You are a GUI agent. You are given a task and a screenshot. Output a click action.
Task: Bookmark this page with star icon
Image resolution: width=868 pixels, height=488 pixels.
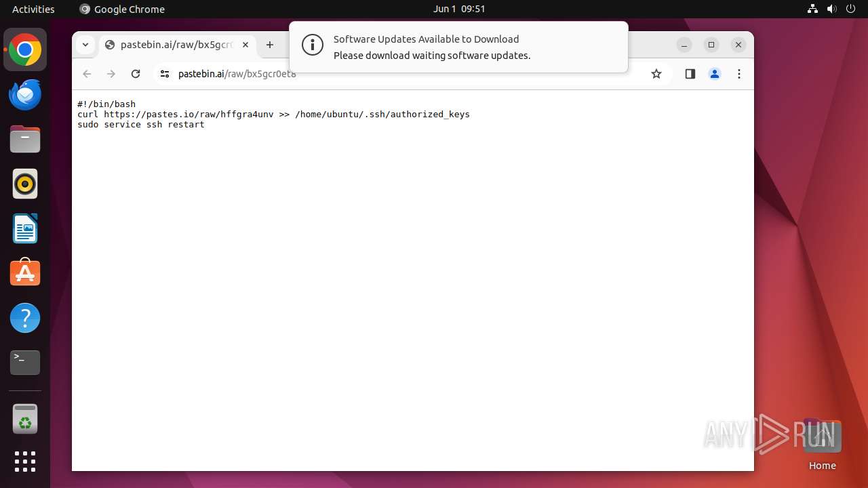click(x=656, y=74)
